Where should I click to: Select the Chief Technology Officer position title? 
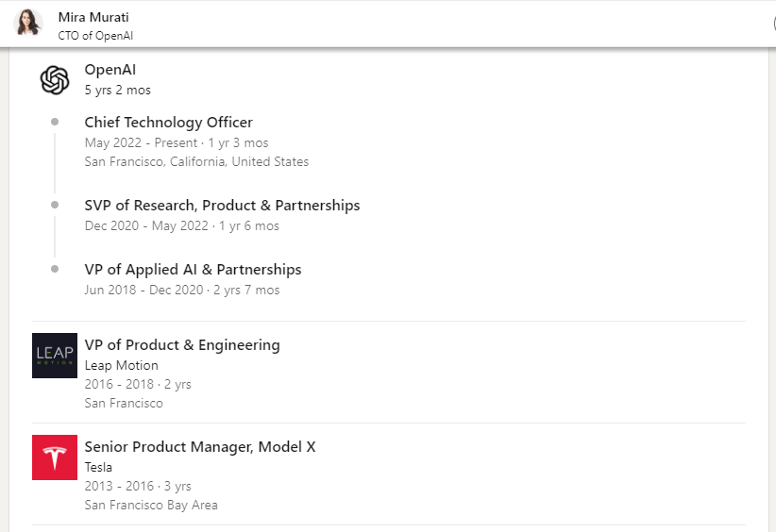point(168,123)
